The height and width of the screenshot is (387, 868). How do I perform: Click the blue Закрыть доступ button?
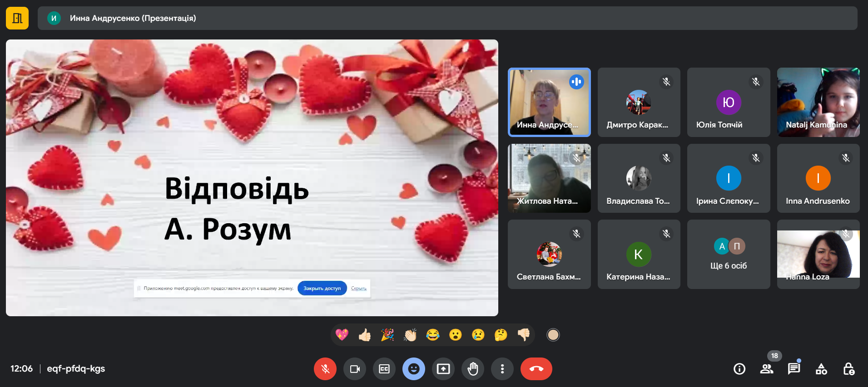322,288
